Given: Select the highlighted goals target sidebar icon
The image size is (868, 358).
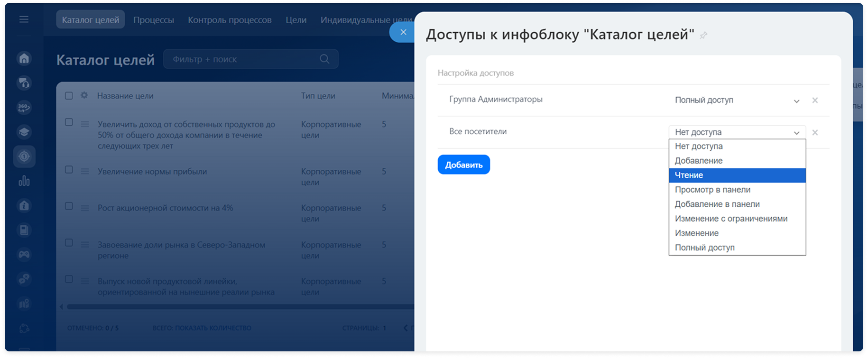Looking at the screenshot, I should (24, 156).
